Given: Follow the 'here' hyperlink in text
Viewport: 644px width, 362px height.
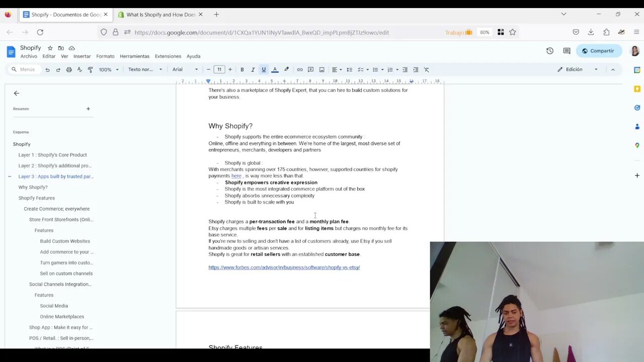Looking at the screenshot, I should [236, 176].
